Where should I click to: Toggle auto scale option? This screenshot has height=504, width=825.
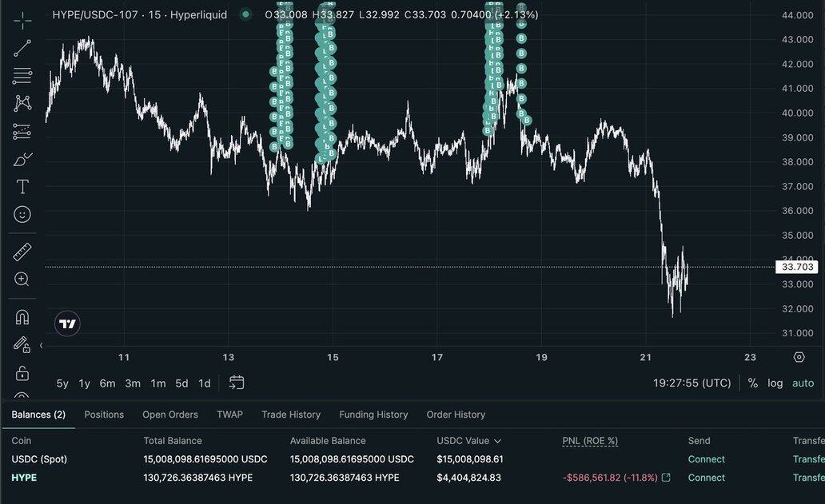pyautogui.click(x=803, y=383)
